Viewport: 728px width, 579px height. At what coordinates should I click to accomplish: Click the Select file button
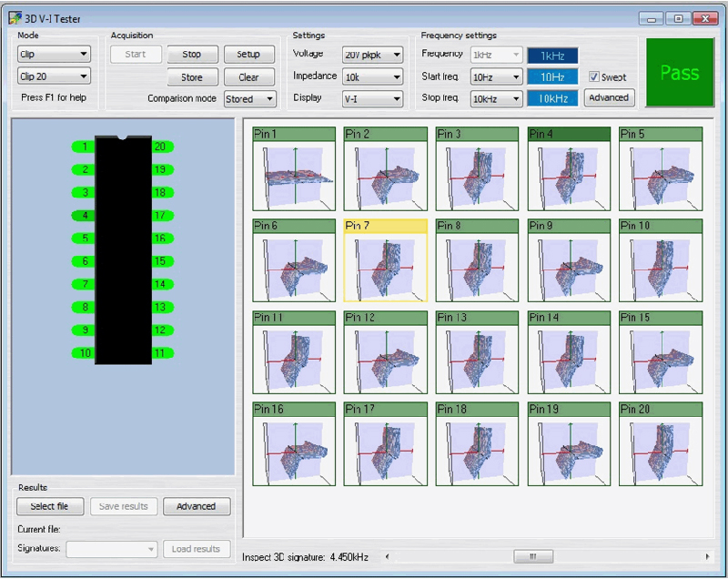pyautogui.click(x=50, y=506)
